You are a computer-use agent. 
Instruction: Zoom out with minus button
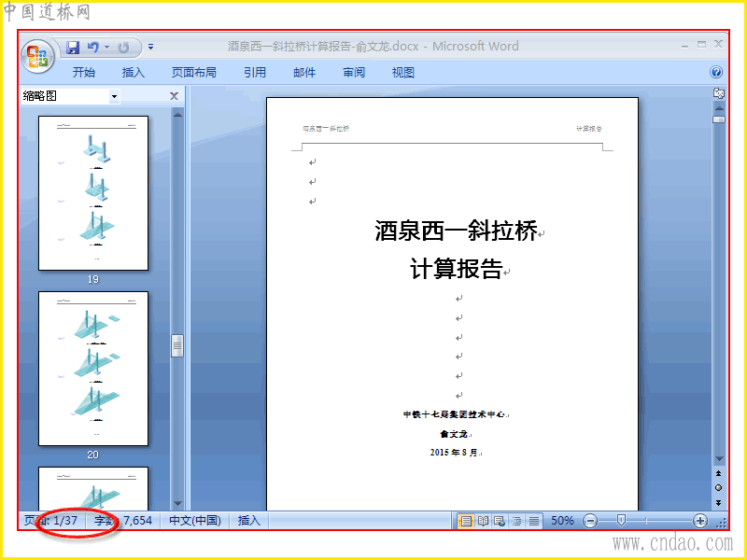pyautogui.click(x=590, y=521)
